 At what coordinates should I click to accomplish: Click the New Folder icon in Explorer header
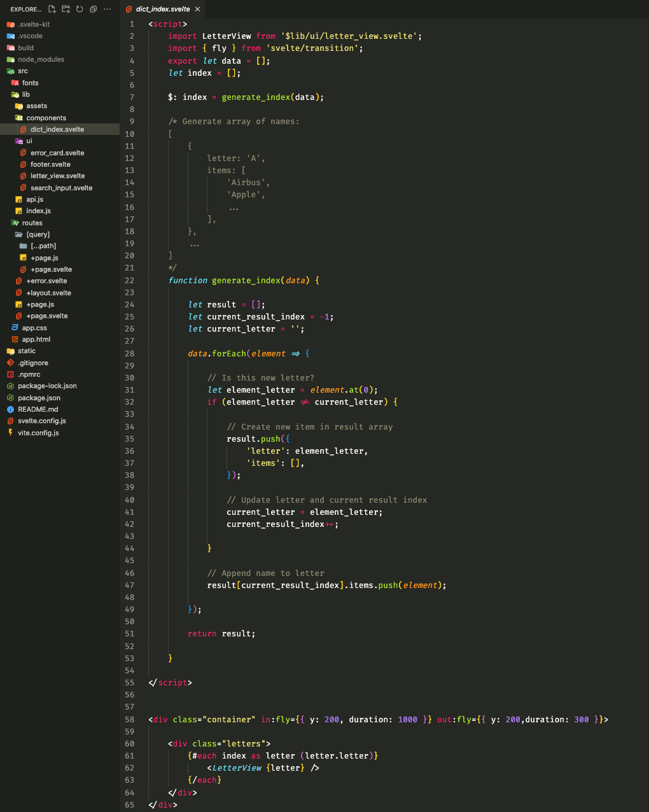point(66,9)
